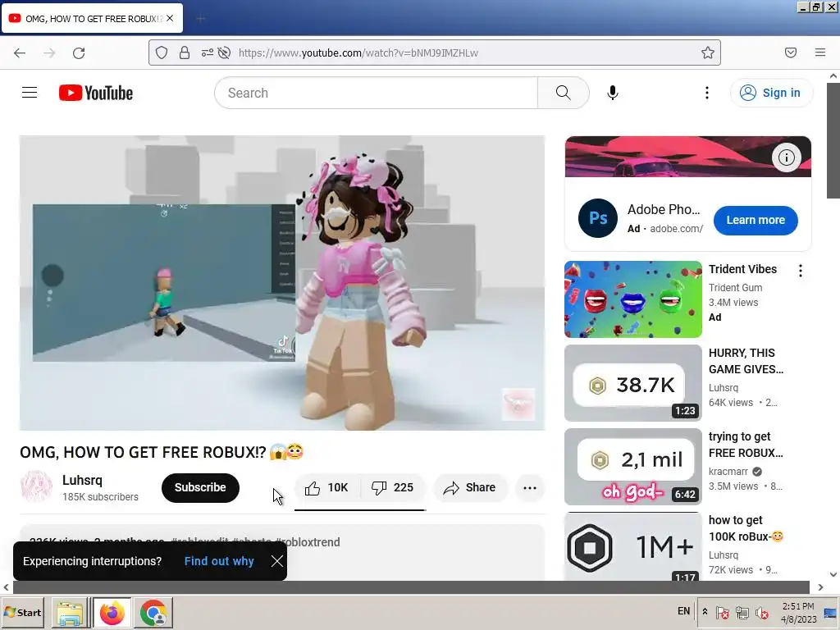Open more actions next to Share
The width and height of the screenshot is (840, 630).
pyautogui.click(x=530, y=487)
